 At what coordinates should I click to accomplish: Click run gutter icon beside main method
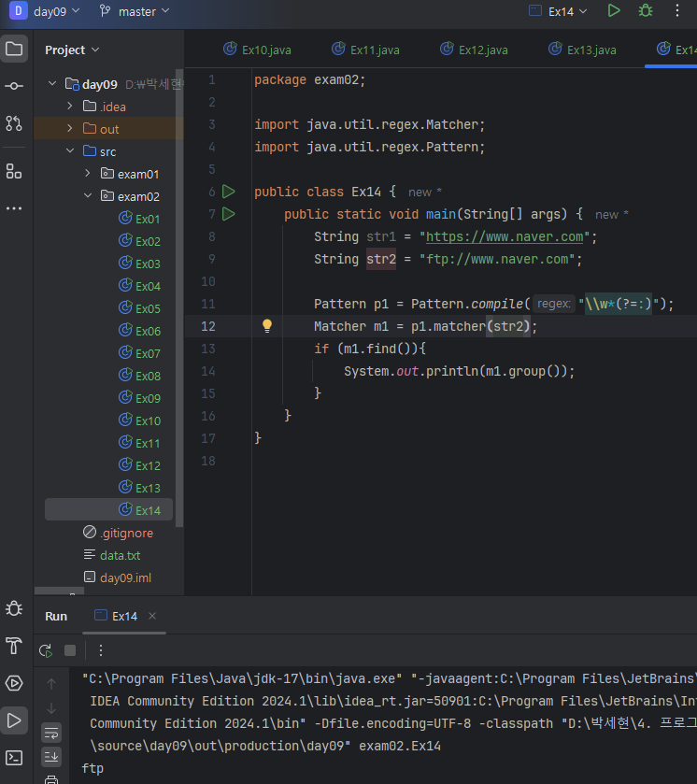(x=229, y=214)
